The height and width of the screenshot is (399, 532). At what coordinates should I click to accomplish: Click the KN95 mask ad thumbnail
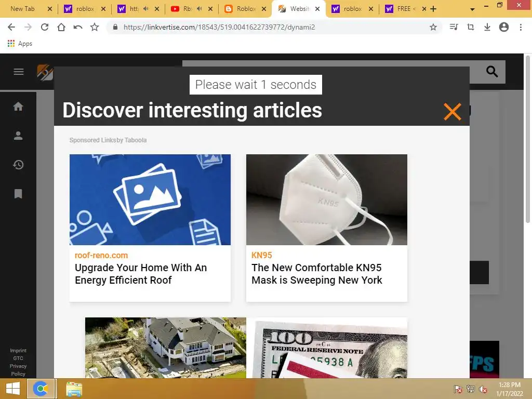(x=327, y=199)
